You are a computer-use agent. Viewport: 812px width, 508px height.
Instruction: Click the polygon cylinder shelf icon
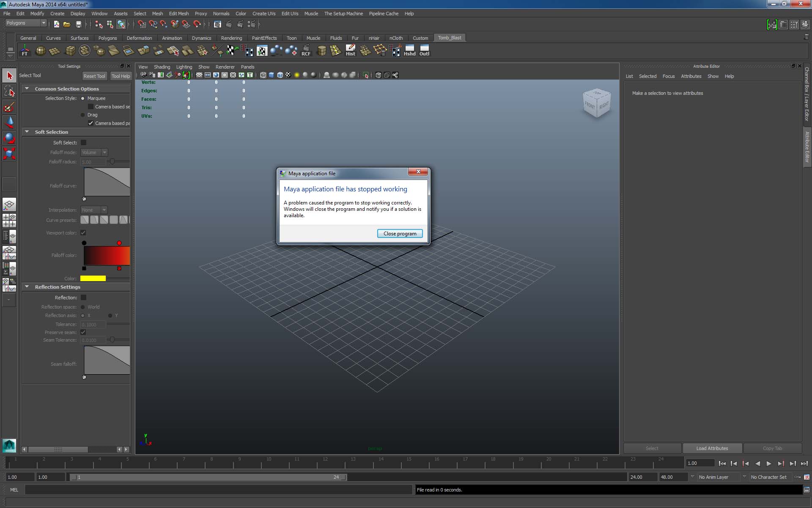(321, 51)
